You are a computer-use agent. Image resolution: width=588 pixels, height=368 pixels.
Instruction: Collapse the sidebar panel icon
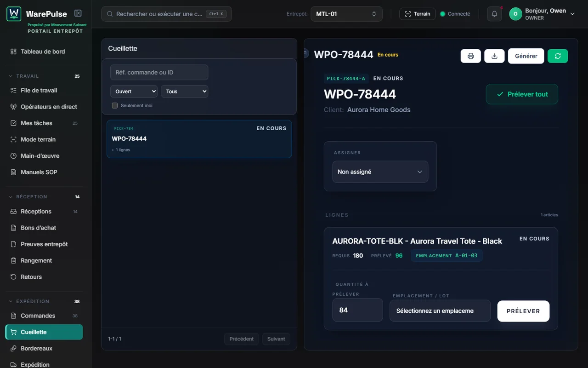pos(78,13)
